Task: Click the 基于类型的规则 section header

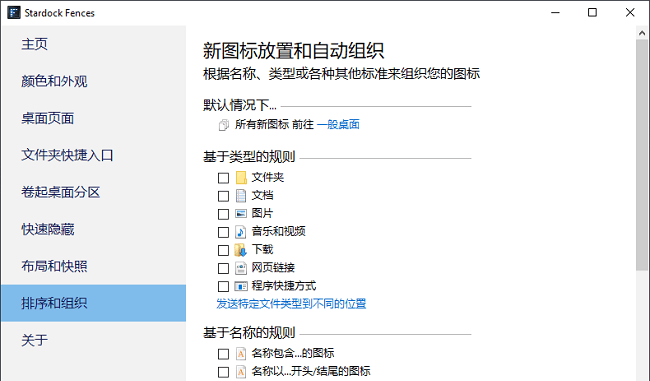Action: [x=249, y=157]
